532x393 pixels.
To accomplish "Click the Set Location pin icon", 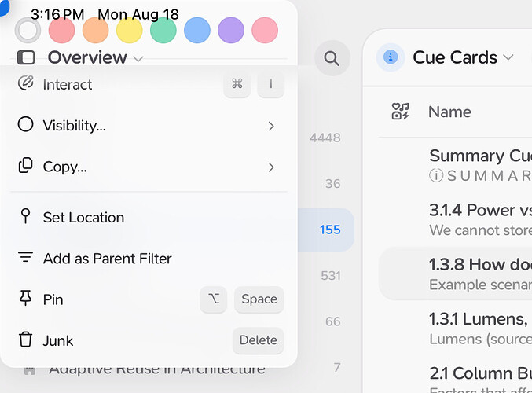I will click(26, 217).
